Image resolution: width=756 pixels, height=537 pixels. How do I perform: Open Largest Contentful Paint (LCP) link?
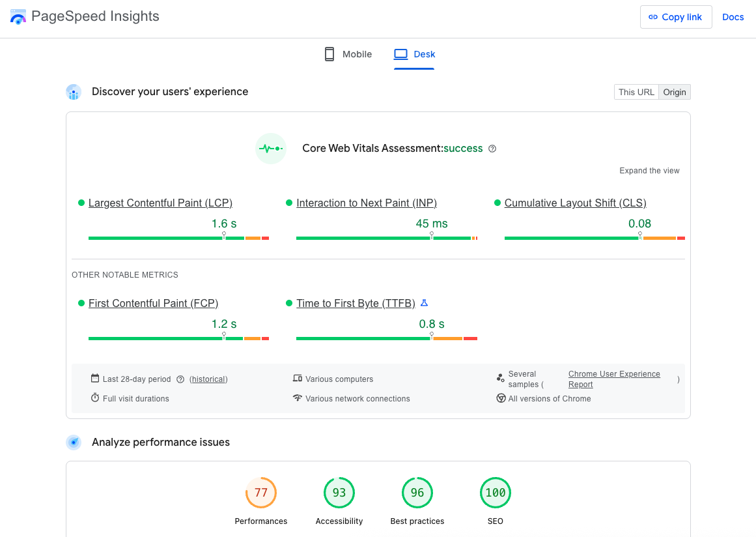(x=161, y=203)
